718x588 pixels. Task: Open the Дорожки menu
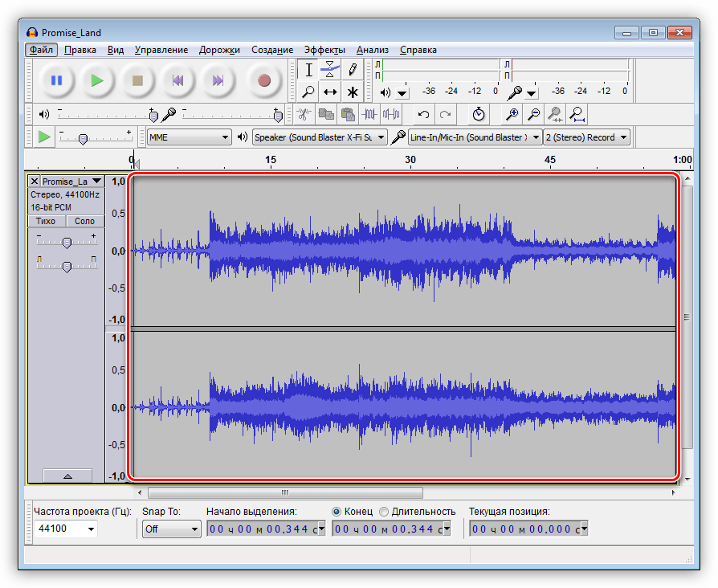219,50
